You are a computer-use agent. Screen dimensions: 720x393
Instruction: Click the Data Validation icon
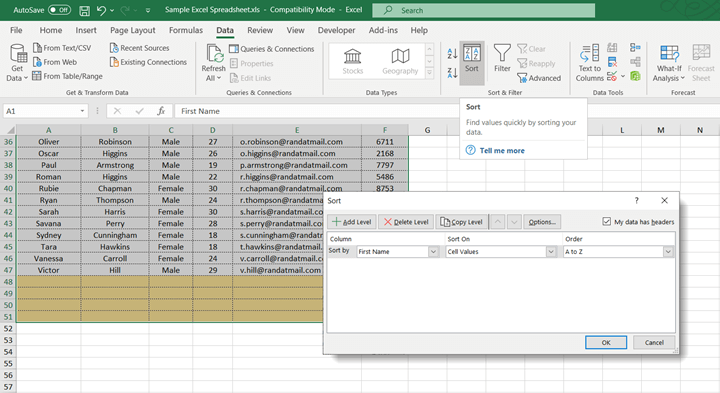[612, 76]
